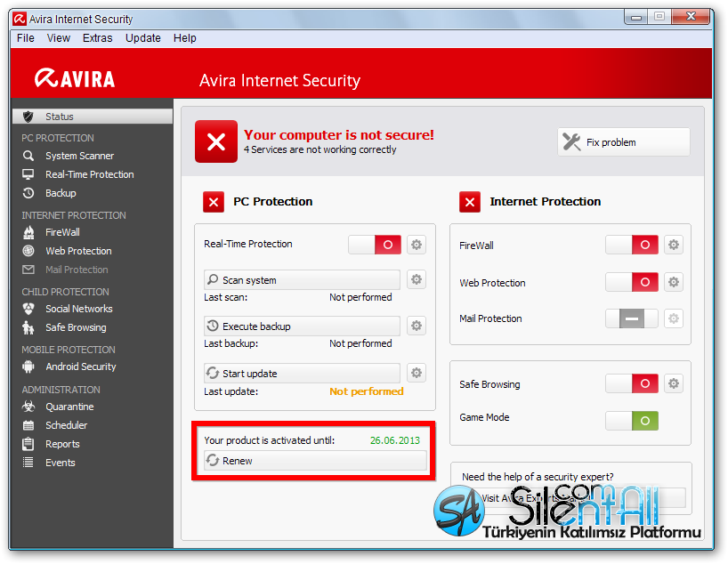Click the Avira logo in the header

click(x=75, y=78)
